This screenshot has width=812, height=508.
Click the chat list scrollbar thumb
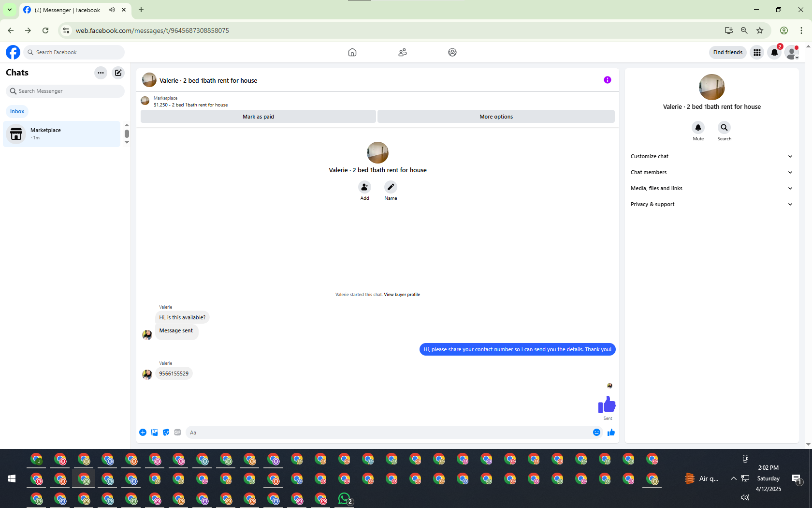(127, 134)
